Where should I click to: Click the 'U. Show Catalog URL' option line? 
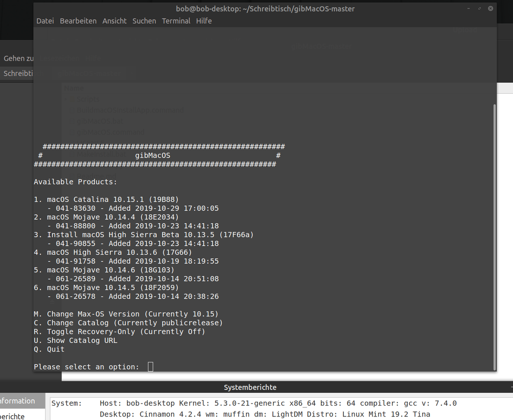(75, 341)
